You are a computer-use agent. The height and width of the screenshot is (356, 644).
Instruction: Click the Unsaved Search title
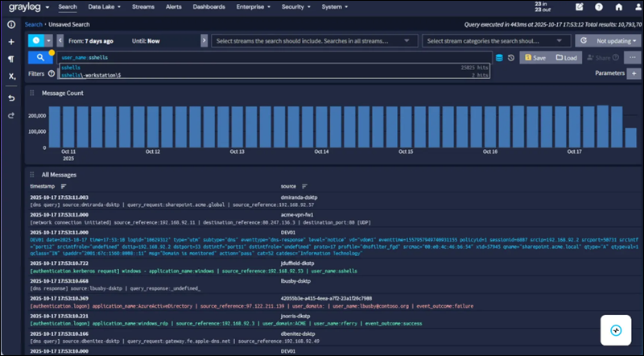click(69, 25)
